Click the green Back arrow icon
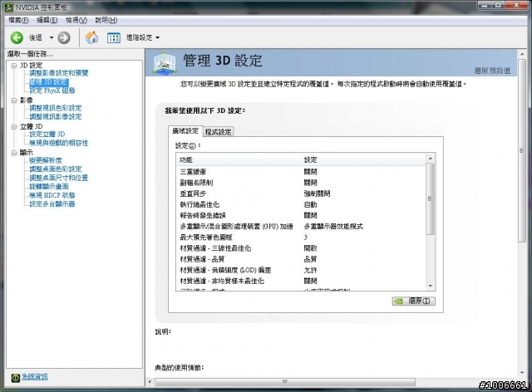The image size is (532, 392). pos(17,37)
